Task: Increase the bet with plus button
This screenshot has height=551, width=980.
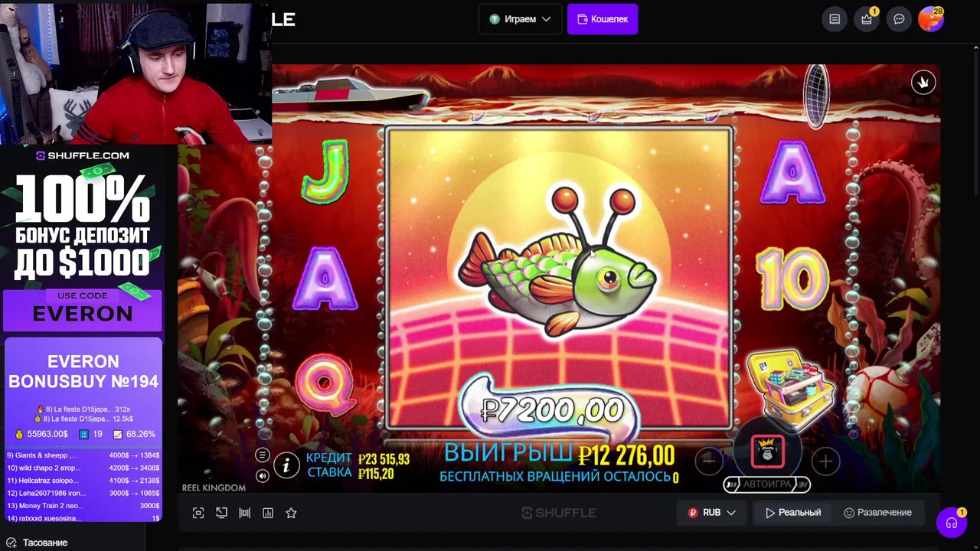Action: pos(825,461)
